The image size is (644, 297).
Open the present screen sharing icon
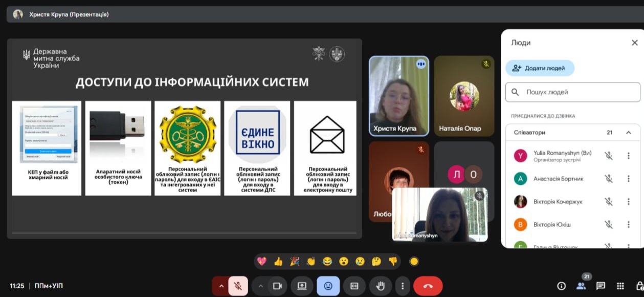(302, 286)
